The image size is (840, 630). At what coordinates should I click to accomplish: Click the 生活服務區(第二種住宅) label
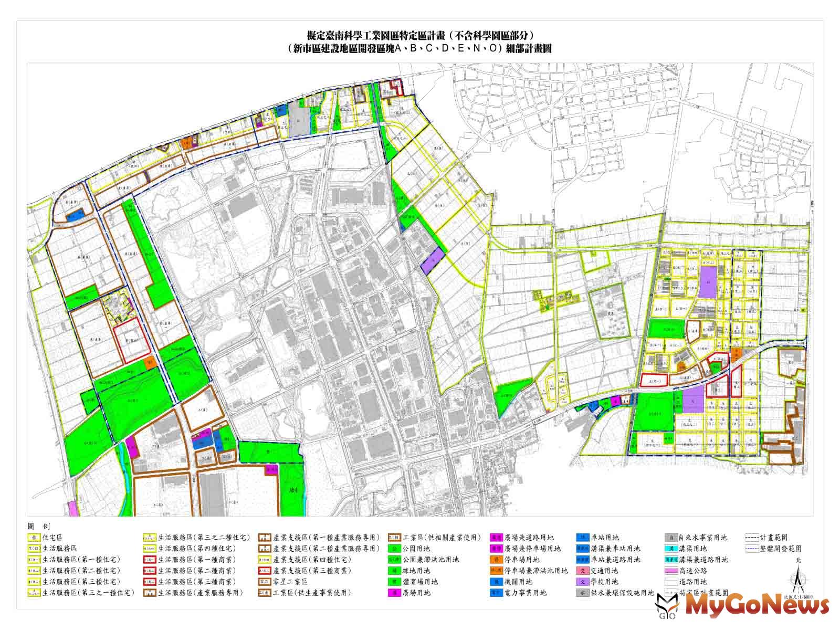(81, 571)
